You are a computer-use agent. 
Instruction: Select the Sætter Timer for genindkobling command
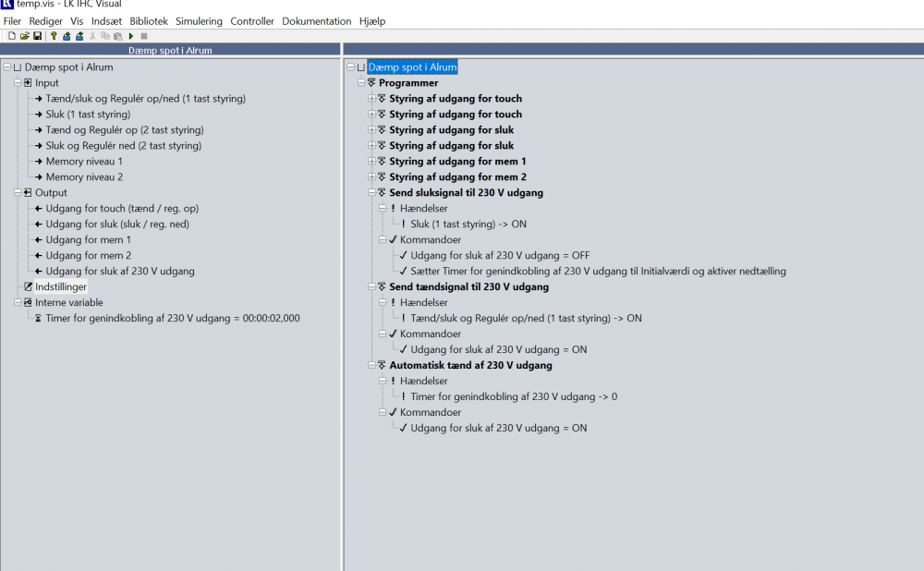(598, 272)
